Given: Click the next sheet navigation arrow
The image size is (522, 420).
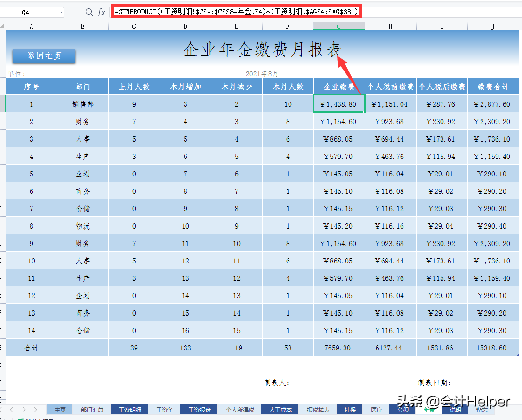Looking at the screenshot, I should (x=24, y=409).
